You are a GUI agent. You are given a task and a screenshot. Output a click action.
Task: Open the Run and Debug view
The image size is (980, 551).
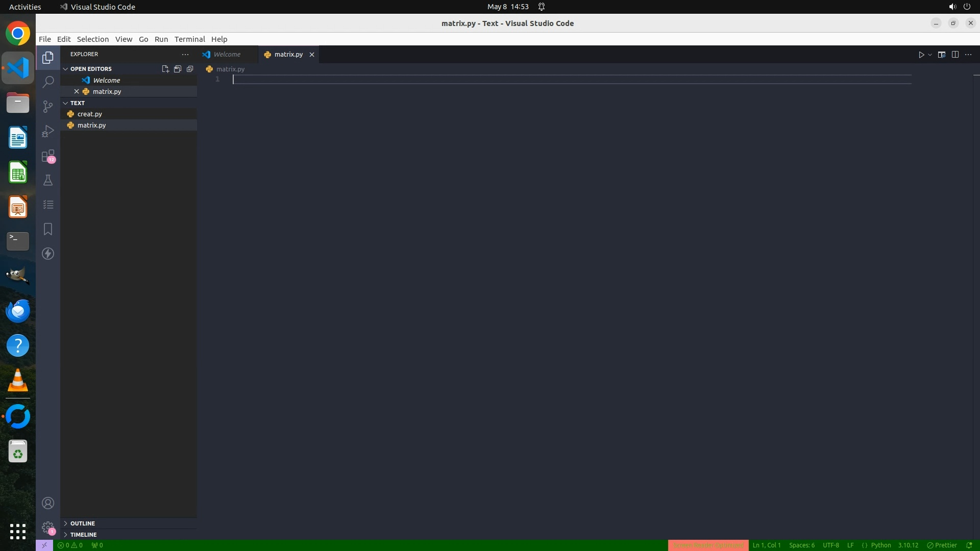[48, 131]
